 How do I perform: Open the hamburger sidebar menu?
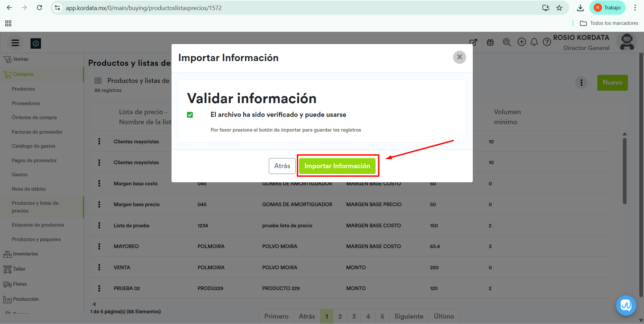tap(15, 43)
